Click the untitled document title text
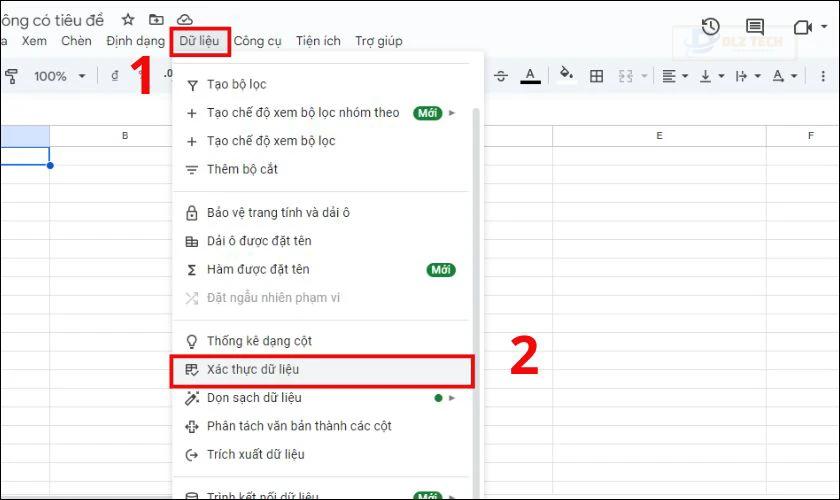The image size is (840, 500). (x=52, y=20)
